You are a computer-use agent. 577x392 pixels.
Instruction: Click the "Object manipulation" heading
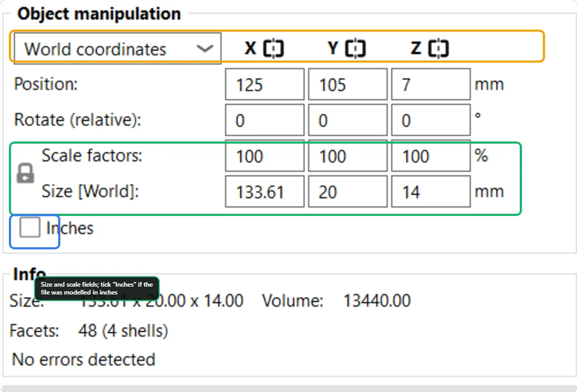tap(99, 14)
